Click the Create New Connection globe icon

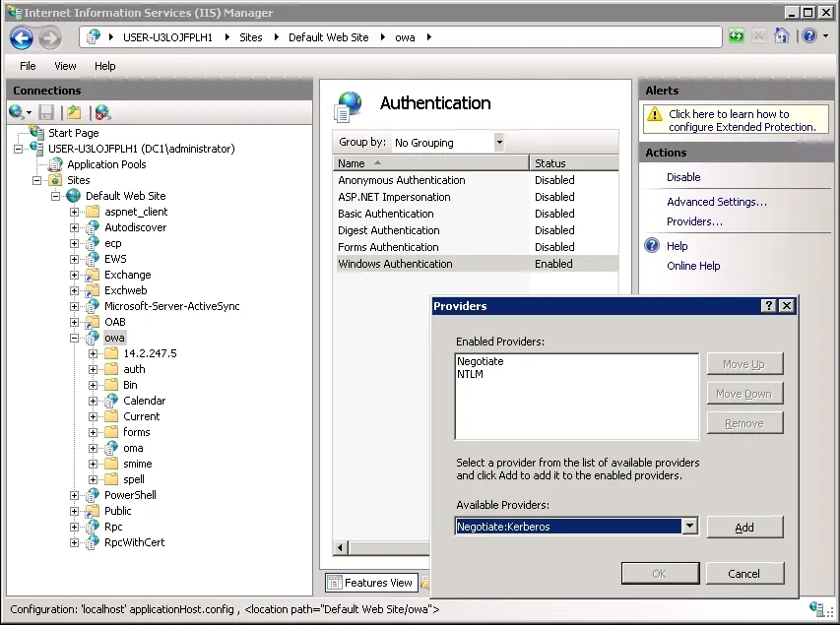pos(16,112)
